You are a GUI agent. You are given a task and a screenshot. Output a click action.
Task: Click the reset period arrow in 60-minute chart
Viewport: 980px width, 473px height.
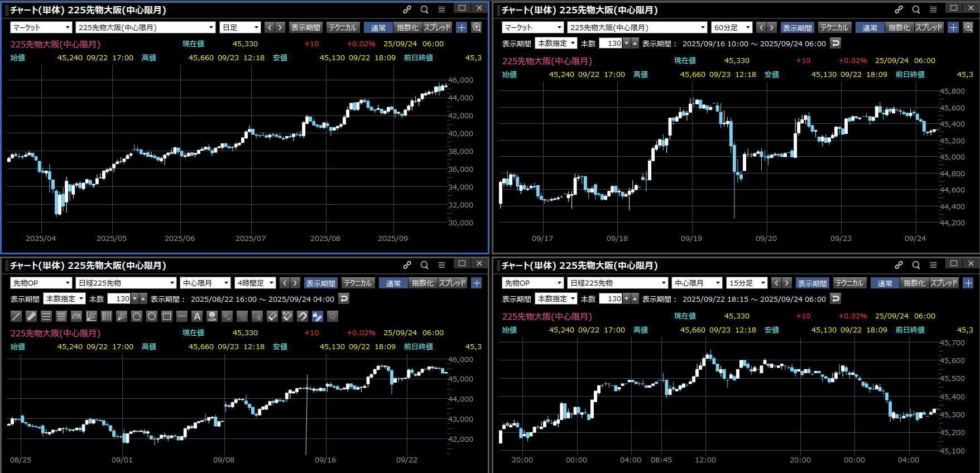pos(835,43)
